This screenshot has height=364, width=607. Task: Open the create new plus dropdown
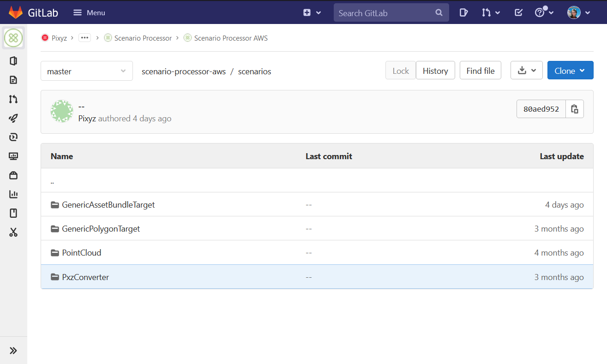point(312,13)
